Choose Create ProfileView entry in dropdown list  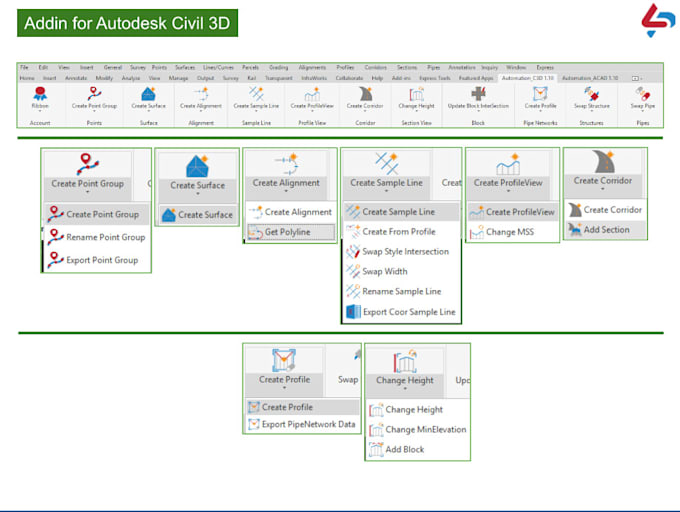[x=513, y=212]
